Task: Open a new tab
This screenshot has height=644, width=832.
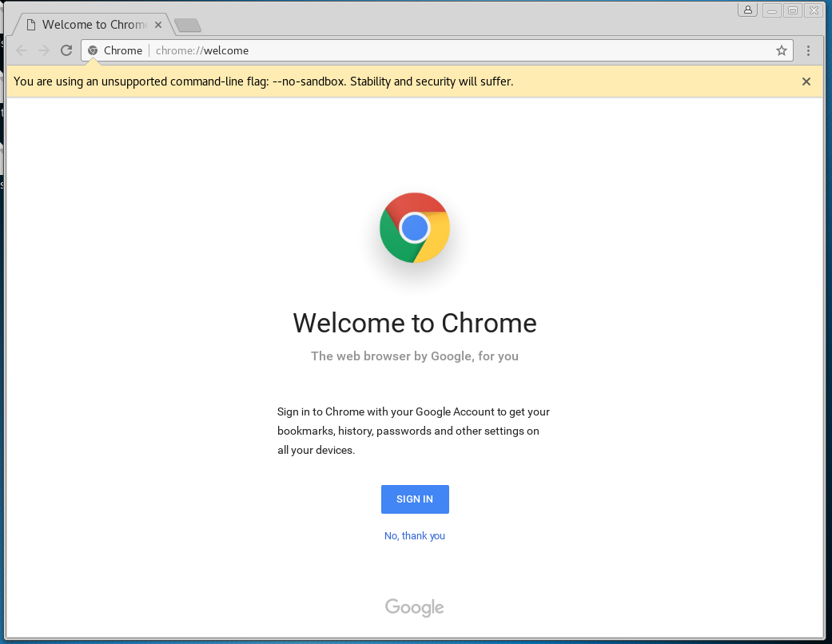Action: pos(187,25)
